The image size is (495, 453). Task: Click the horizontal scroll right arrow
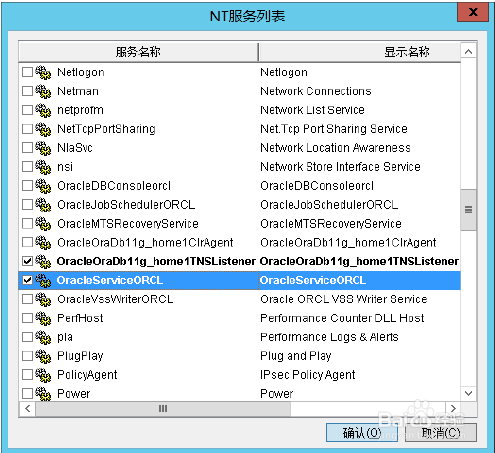(x=453, y=409)
